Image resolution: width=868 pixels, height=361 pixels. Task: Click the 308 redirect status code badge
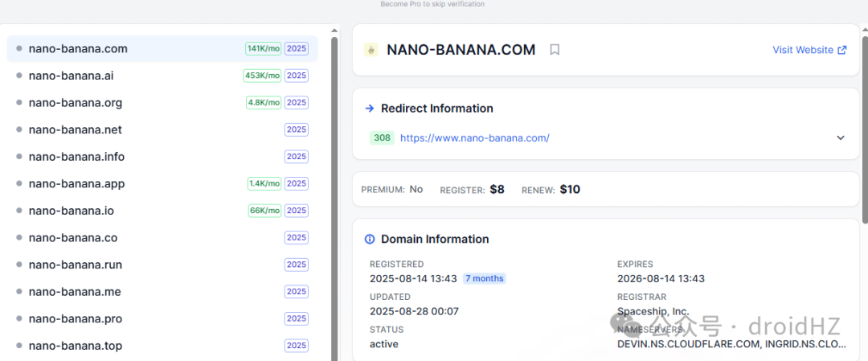click(x=382, y=137)
